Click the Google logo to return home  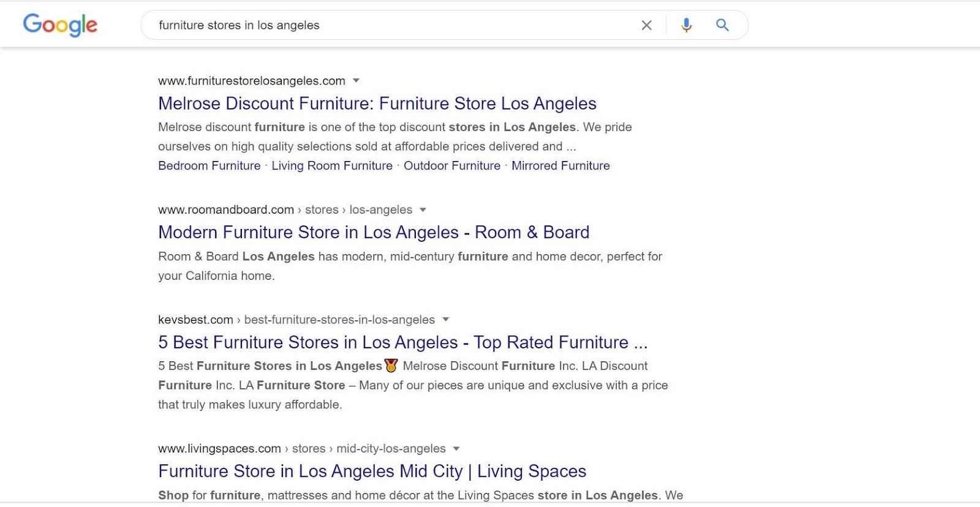pyautogui.click(x=59, y=25)
